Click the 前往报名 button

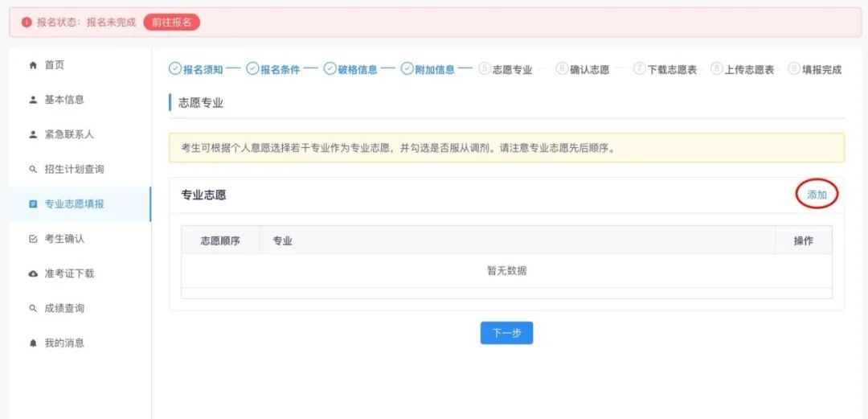coord(172,23)
